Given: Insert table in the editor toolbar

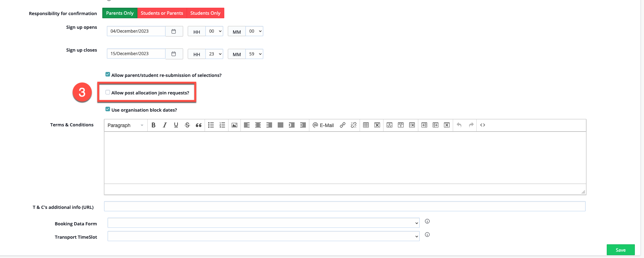Looking at the screenshot, I should tap(366, 125).
